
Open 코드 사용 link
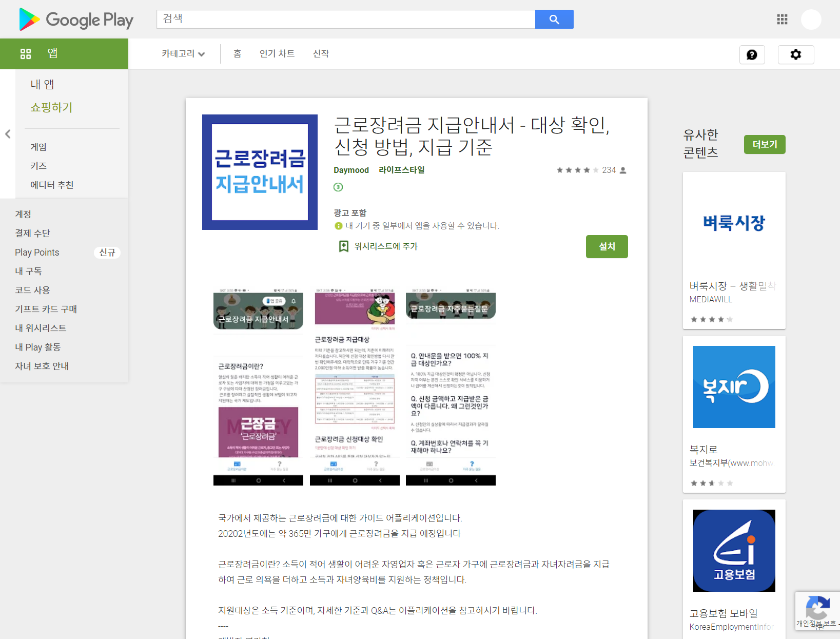pyautogui.click(x=32, y=291)
